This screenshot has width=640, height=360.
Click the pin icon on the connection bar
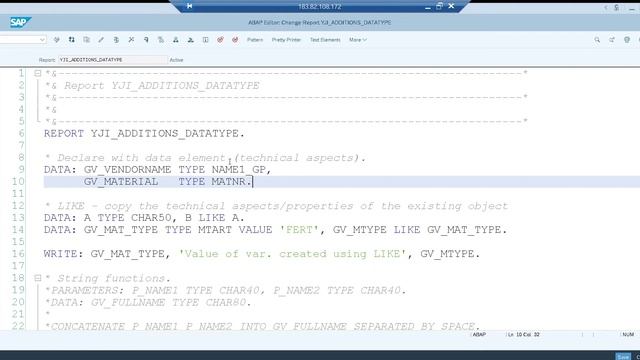189,6
